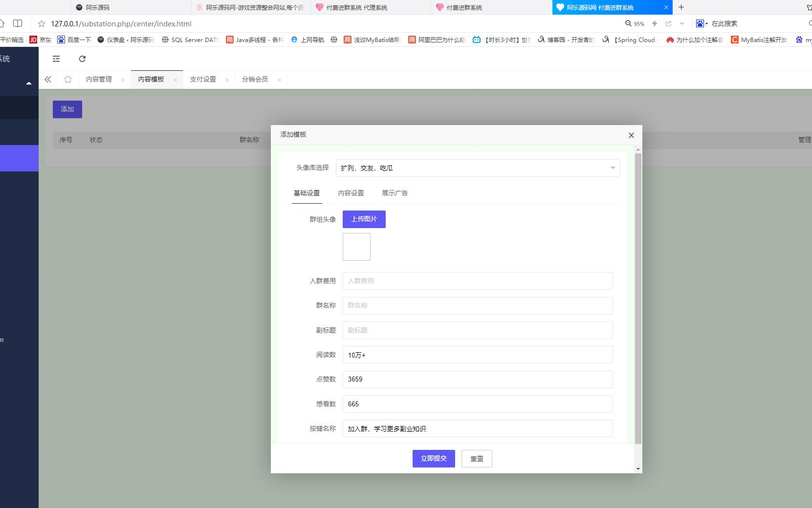The height and width of the screenshot is (508, 812).
Task: Open the SQL Server DAT bookmark
Action: tap(190, 40)
